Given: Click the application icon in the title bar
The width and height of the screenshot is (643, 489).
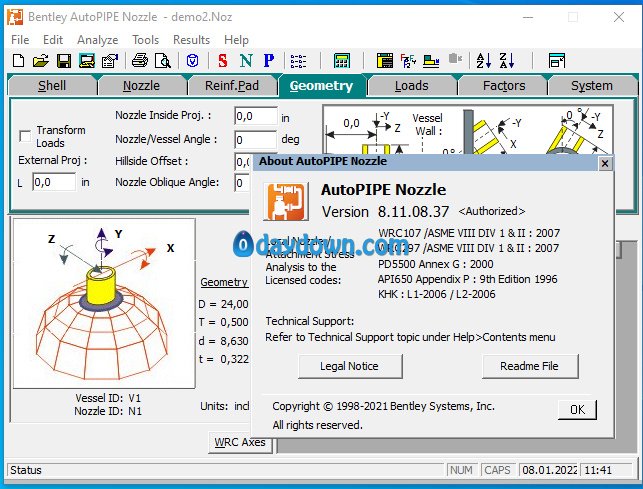Looking at the screenshot, I should pos(15,17).
